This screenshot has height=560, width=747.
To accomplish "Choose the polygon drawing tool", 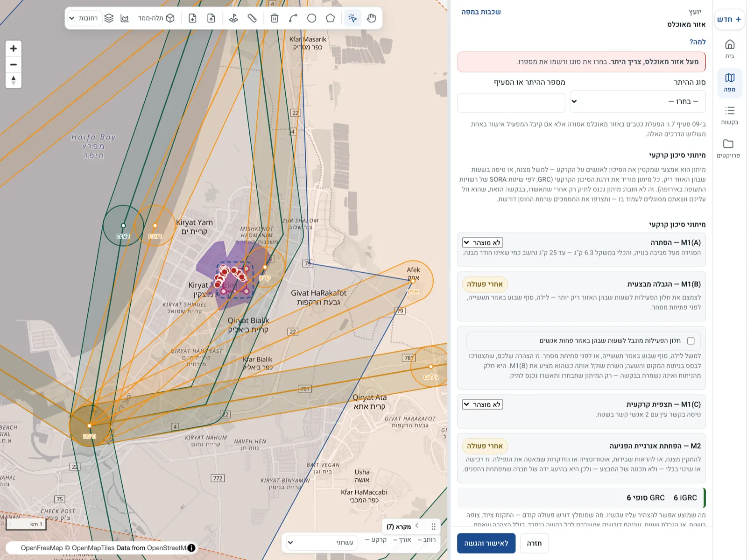I will click(x=330, y=18).
